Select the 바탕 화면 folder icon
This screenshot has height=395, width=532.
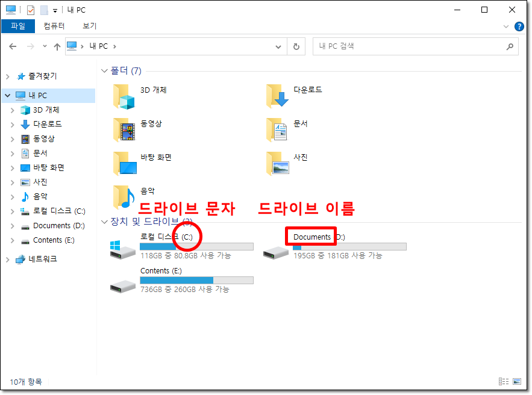click(x=125, y=163)
